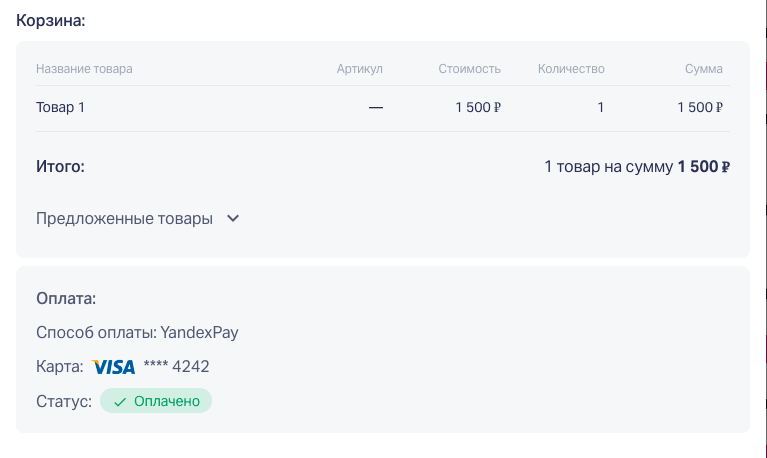This screenshot has height=458, width=767.
Task: Select the Товар 1 product name
Action: point(61,107)
